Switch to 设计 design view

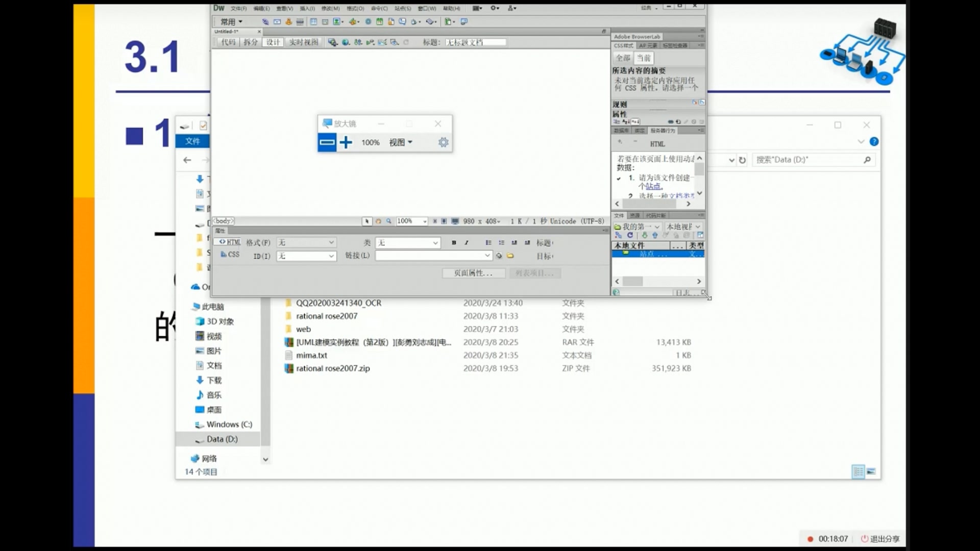tap(273, 42)
